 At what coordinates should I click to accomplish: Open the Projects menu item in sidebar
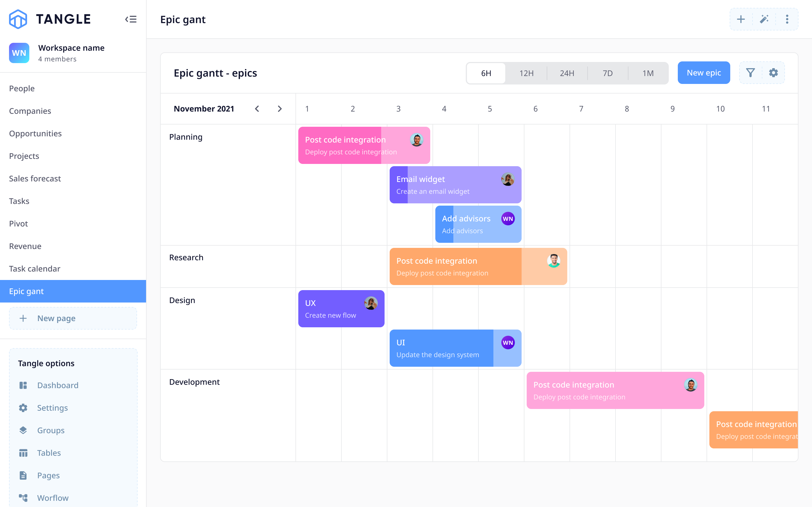coord(24,155)
